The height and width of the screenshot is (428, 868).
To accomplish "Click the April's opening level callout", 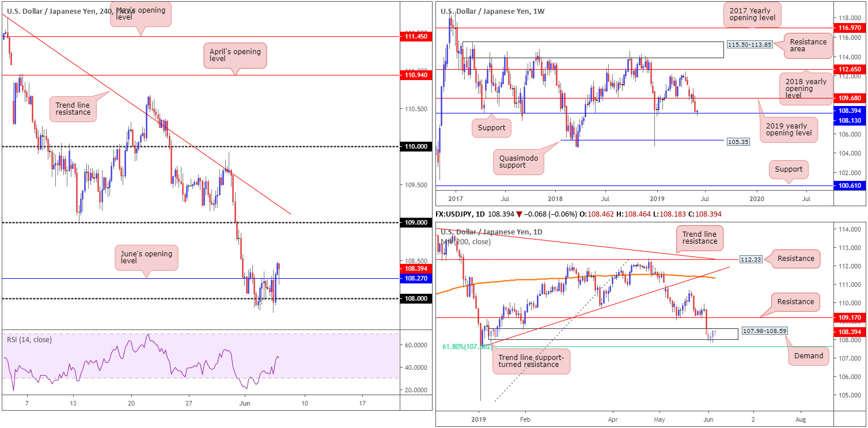I will coord(234,55).
